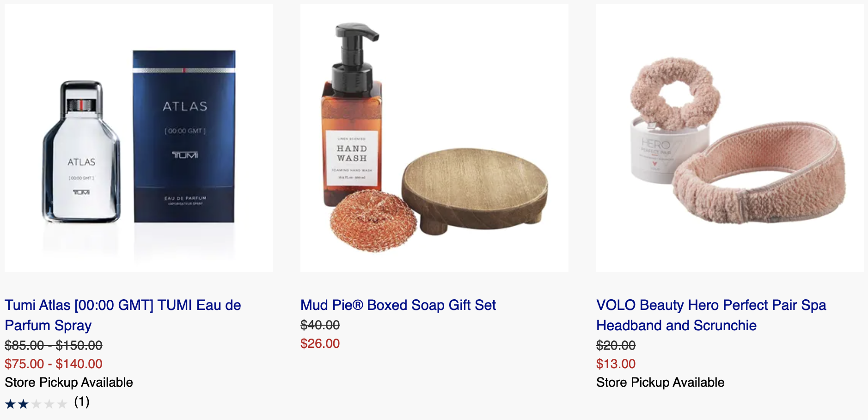
Task: Click the crossed-out $85.00 - $150.00 original price
Action: 54,345
